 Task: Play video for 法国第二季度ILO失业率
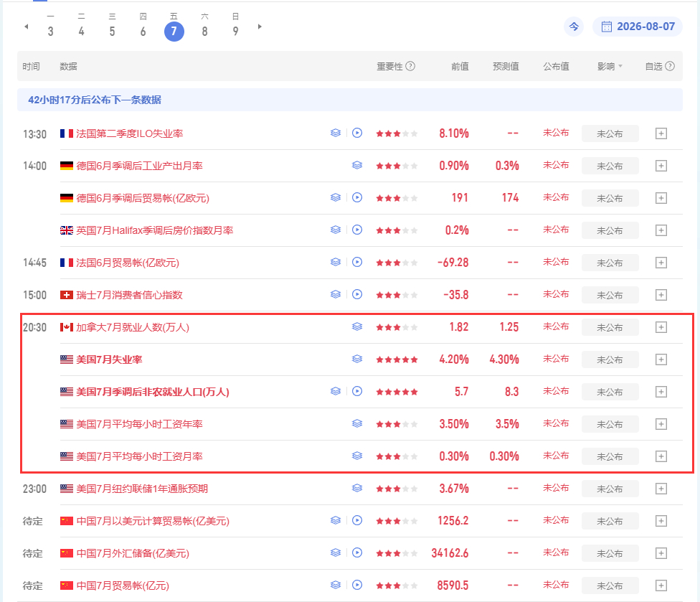(x=357, y=133)
